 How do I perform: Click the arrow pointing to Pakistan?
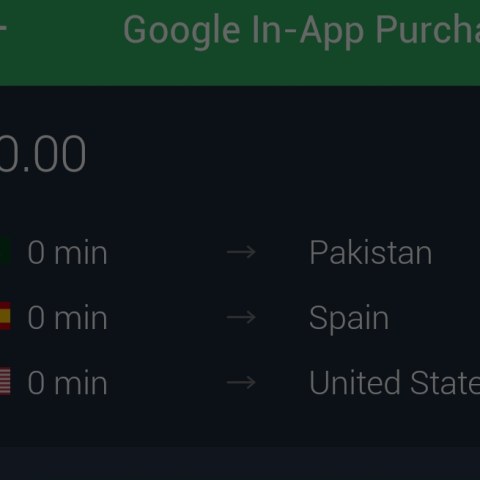point(241,252)
